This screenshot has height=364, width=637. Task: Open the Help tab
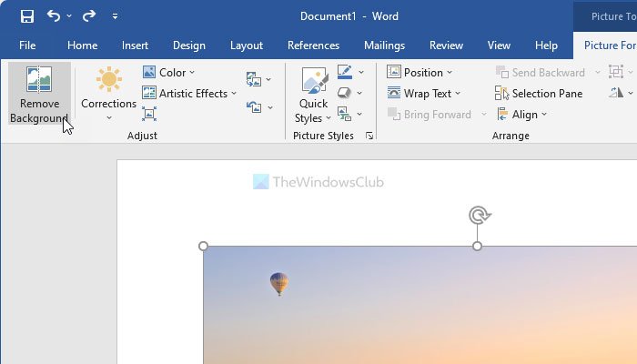tap(546, 45)
